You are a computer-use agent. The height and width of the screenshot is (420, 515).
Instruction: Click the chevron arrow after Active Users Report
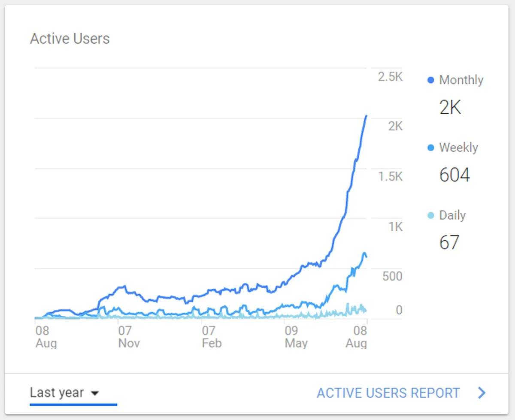pos(482,393)
